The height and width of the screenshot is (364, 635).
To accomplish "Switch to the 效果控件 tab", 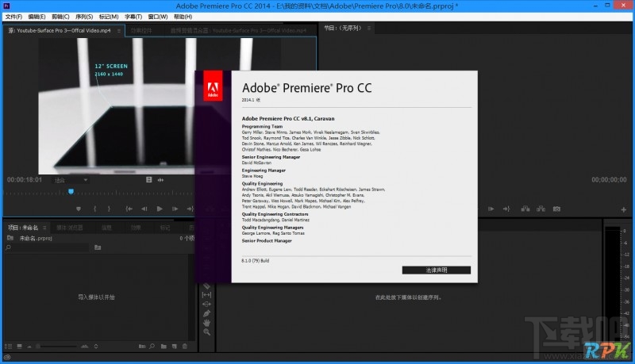I will tap(141, 31).
